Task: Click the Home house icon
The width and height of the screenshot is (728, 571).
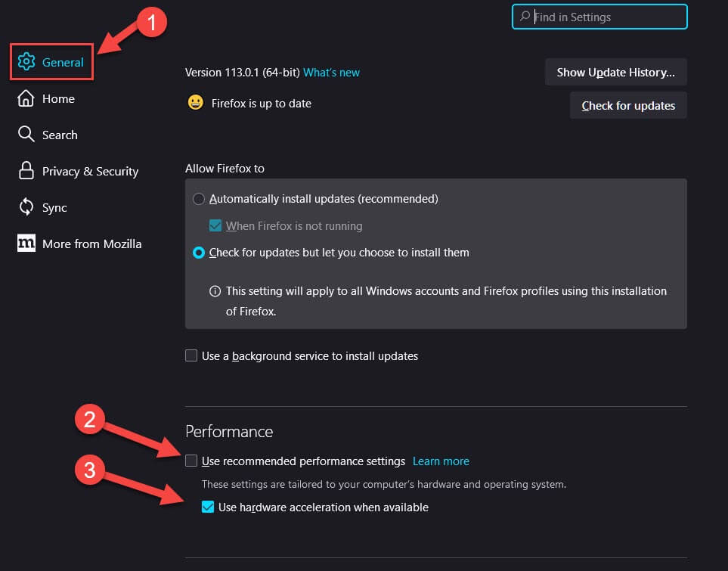Action: tap(26, 98)
